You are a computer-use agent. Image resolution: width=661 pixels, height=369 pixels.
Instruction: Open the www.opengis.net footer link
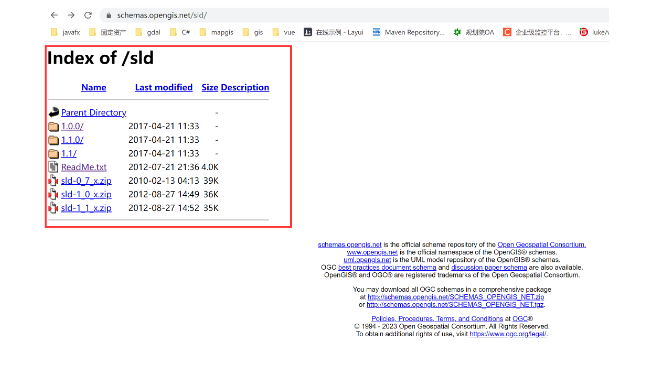[372, 252]
